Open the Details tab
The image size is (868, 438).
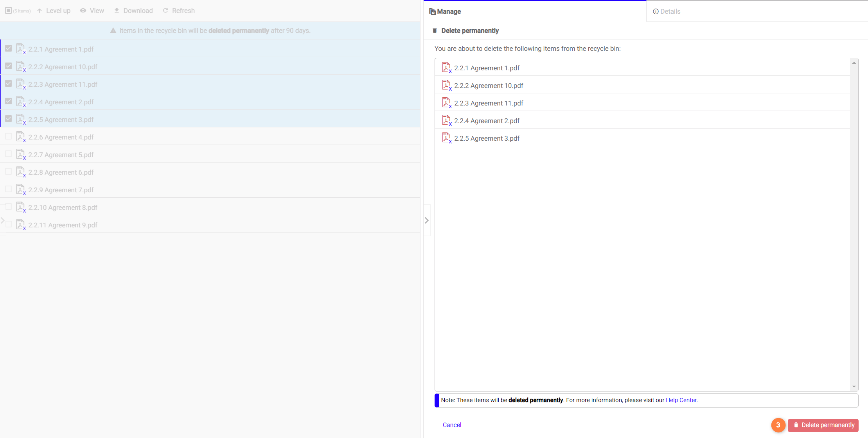tap(670, 11)
